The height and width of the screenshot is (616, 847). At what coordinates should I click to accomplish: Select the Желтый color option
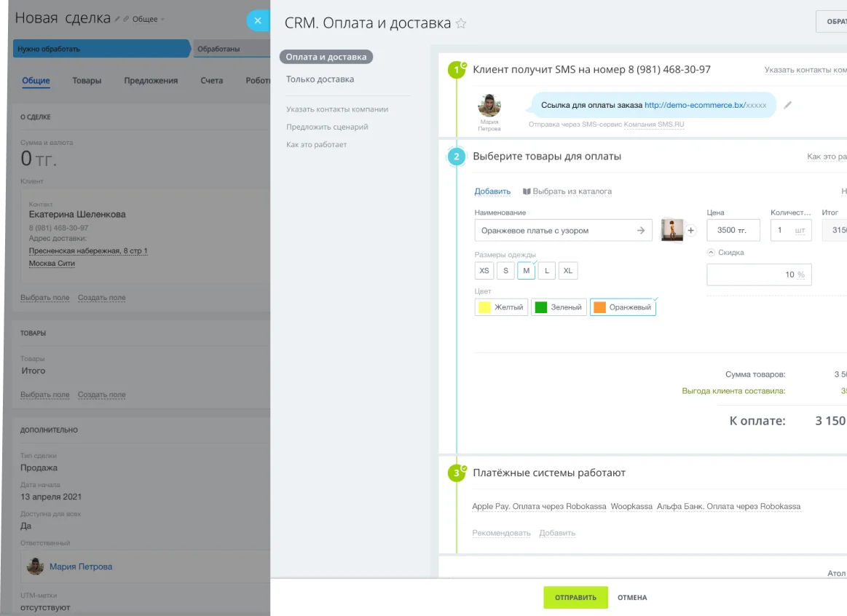(x=500, y=307)
